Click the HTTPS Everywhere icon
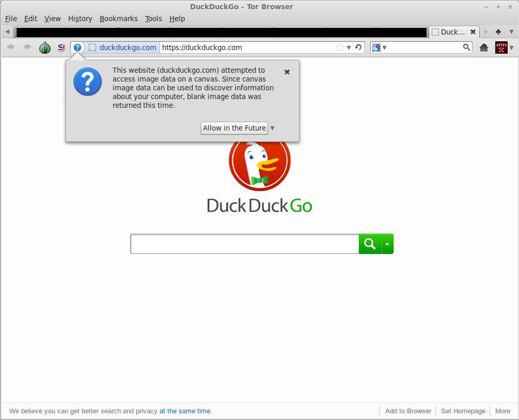This screenshot has height=420, width=519. (x=501, y=47)
